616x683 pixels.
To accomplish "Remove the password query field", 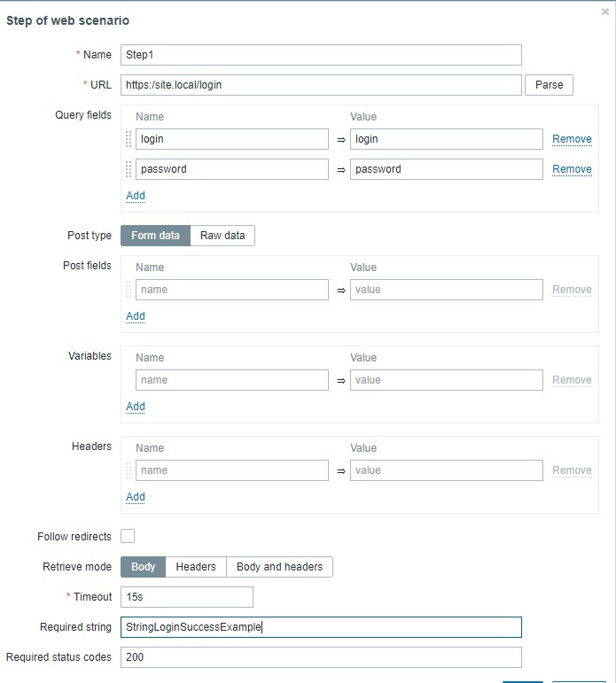I will [x=572, y=169].
